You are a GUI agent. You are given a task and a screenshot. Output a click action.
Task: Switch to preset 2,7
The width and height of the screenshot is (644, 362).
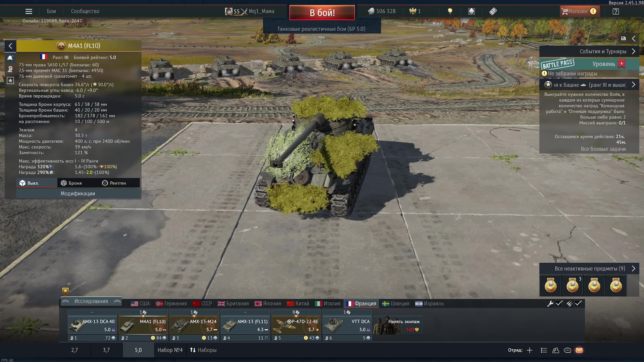coord(74,350)
